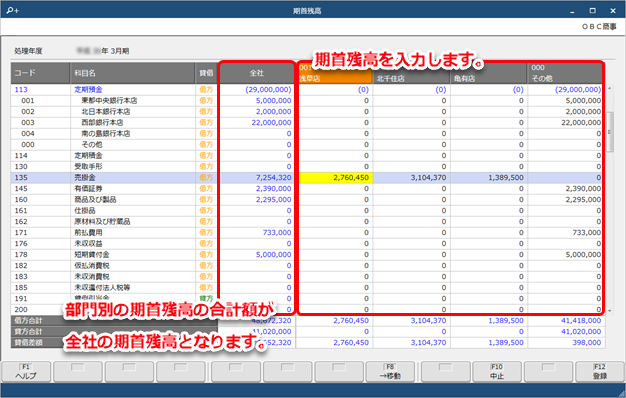Click the scrollbar up arrow

click(x=609, y=88)
